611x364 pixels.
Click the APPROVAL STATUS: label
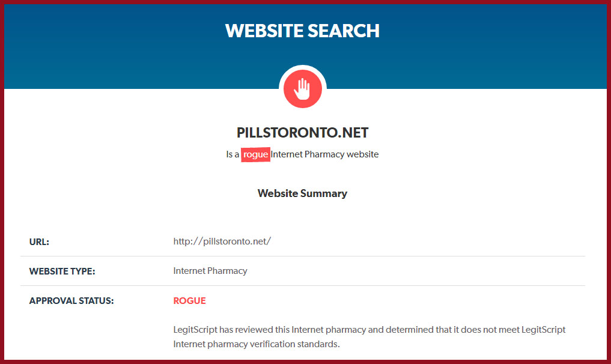[71, 301]
